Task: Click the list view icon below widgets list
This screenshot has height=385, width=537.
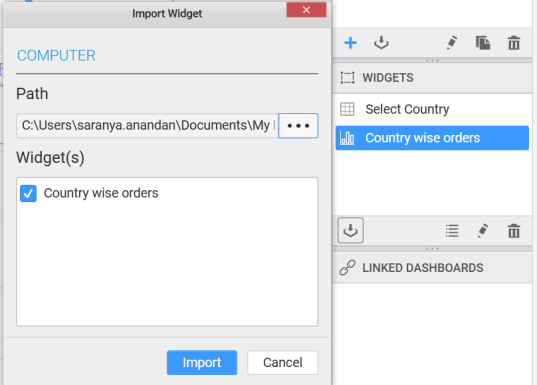Action: click(452, 231)
